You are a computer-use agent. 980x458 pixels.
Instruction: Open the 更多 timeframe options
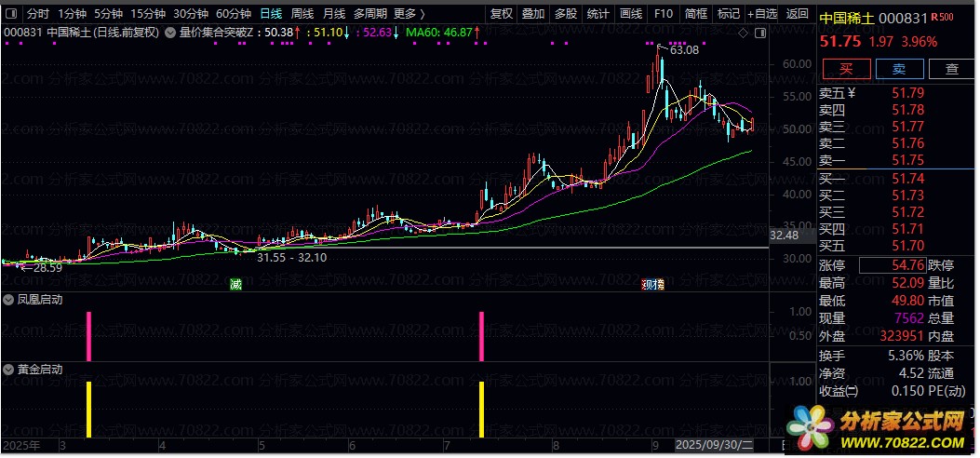(409, 14)
